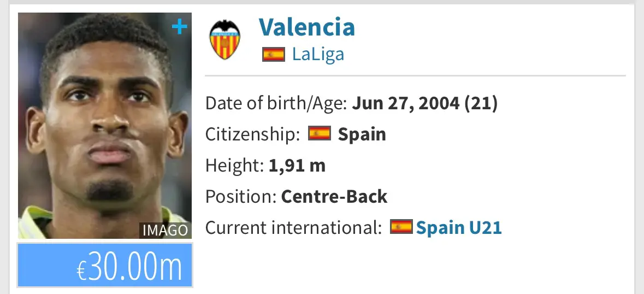Viewport: 644px width, 294px height.
Task: Click the Current international label
Action: [294, 227]
